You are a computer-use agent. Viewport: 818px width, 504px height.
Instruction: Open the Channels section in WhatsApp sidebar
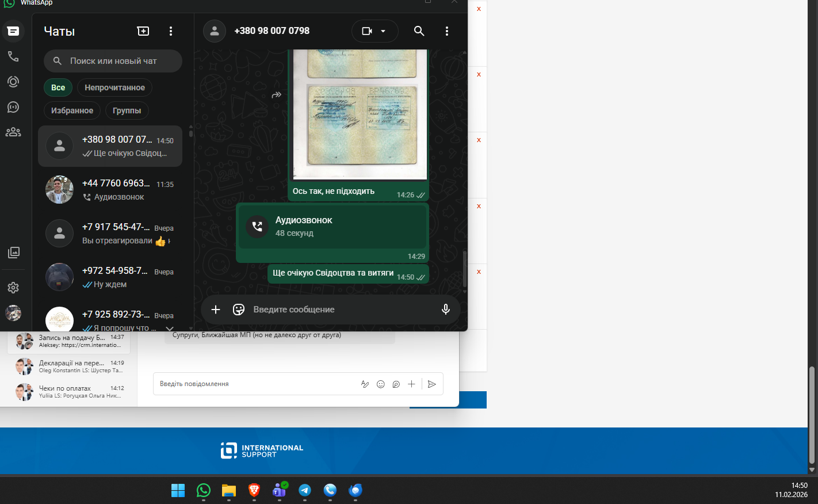(13, 107)
